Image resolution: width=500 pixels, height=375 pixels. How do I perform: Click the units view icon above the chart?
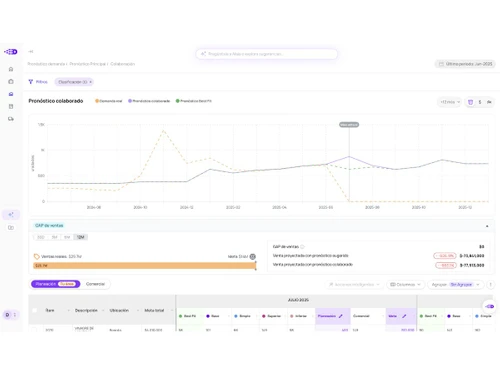tap(470, 102)
